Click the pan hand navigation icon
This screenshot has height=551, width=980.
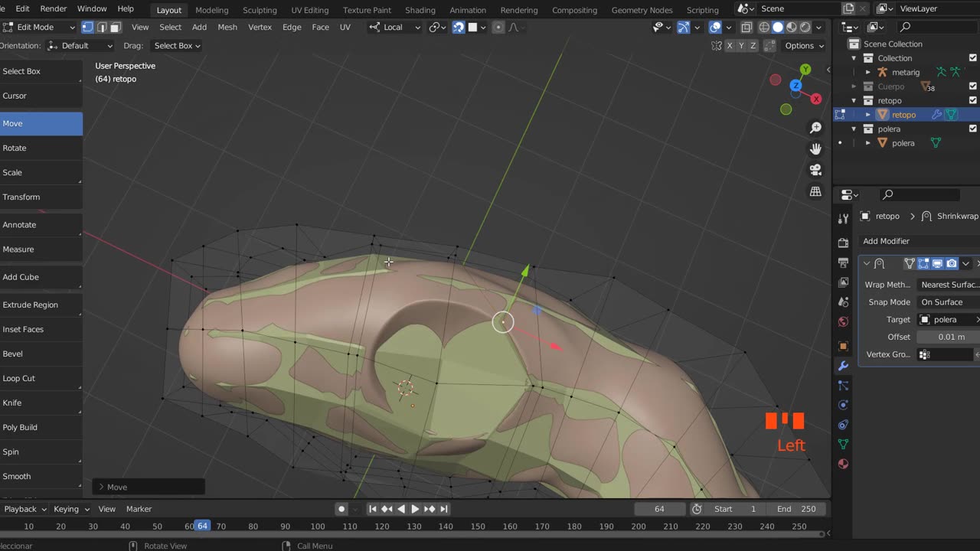click(x=815, y=148)
